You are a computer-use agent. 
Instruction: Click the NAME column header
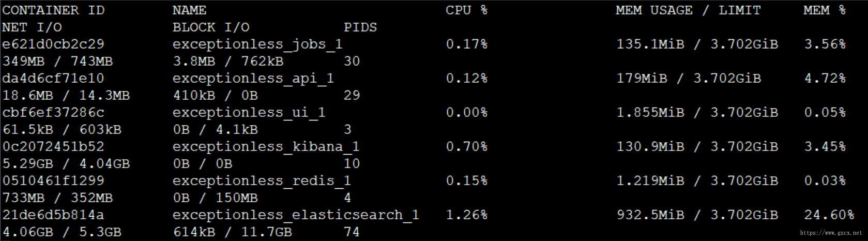(x=189, y=10)
